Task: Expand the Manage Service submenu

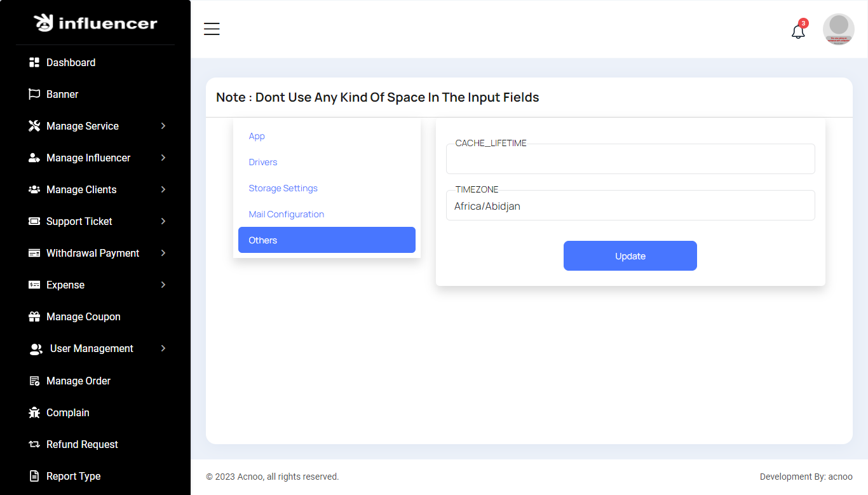Action: [163, 126]
